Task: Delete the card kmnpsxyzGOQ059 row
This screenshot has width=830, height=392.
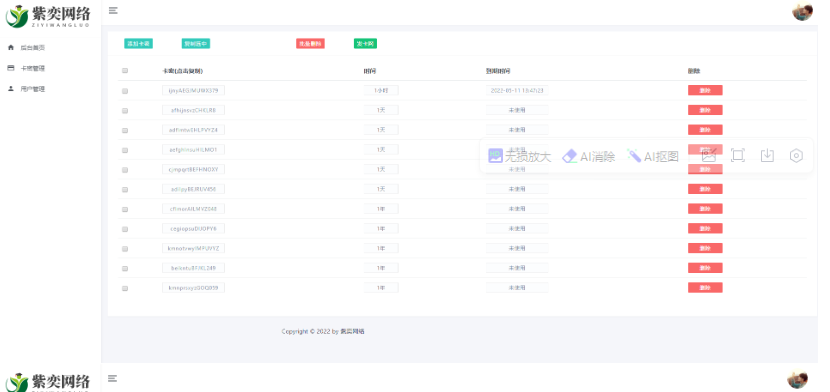Action: click(x=705, y=288)
